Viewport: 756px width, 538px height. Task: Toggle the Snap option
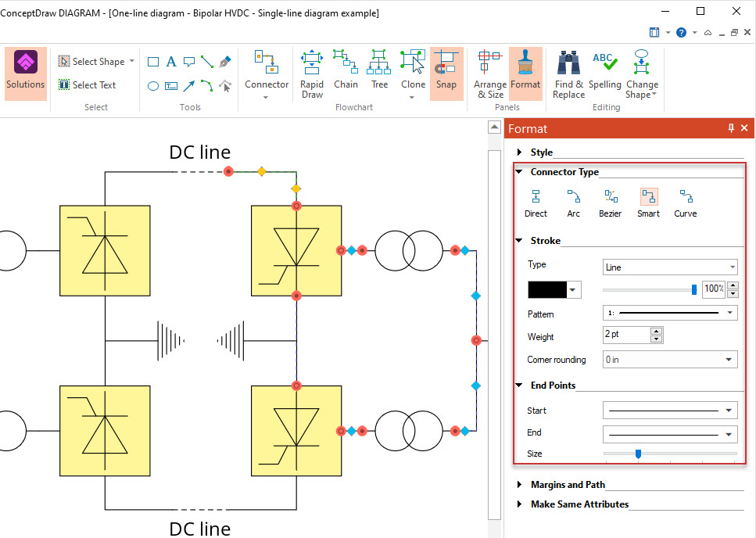click(x=446, y=74)
